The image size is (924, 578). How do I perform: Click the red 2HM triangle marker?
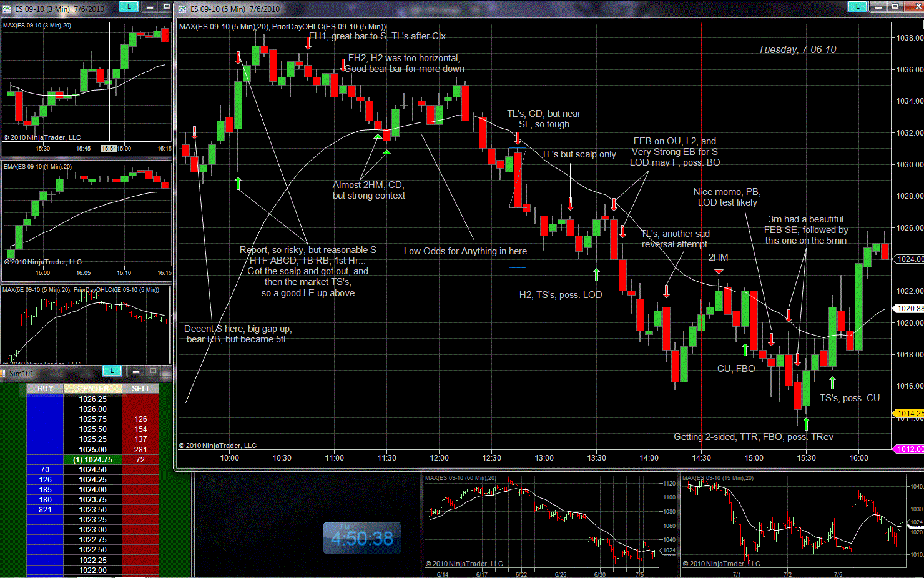pyautogui.click(x=719, y=271)
